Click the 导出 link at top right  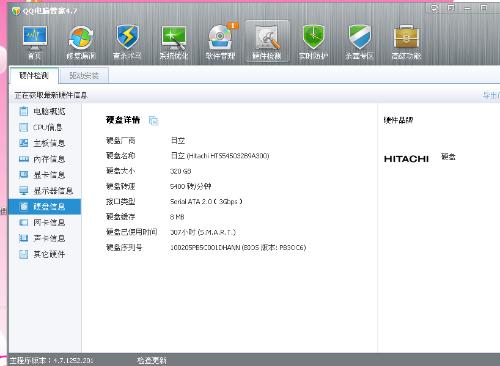pyautogui.click(x=491, y=96)
